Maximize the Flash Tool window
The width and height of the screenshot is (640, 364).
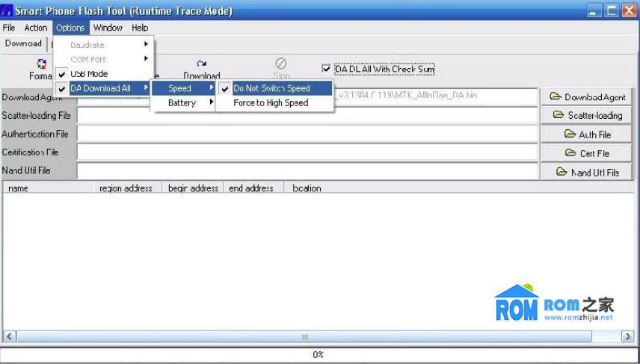click(x=612, y=10)
